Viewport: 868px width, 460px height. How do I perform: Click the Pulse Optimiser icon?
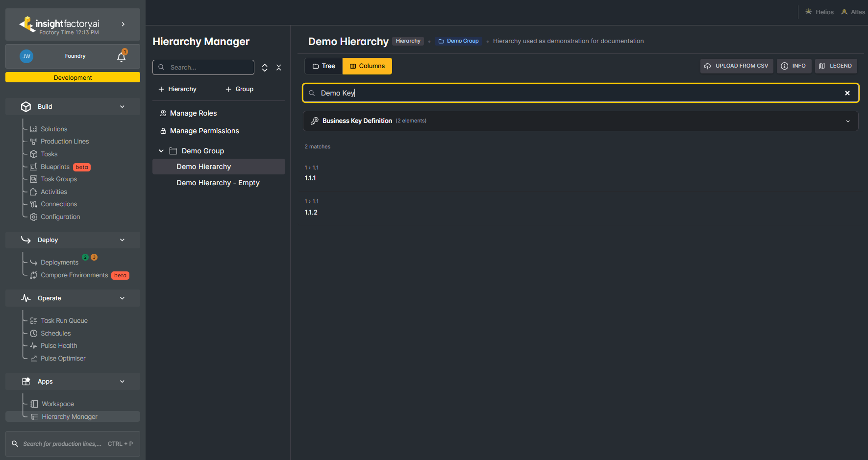pos(34,359)
